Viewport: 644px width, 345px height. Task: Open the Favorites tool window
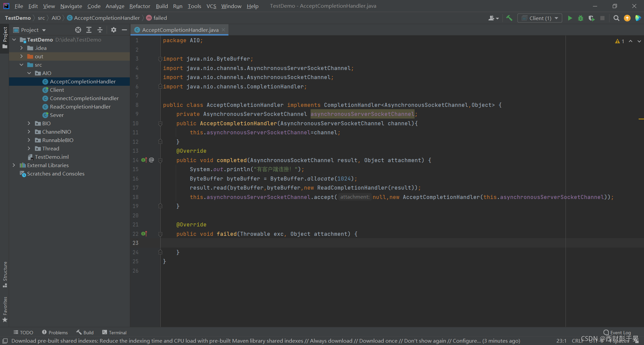(5, 309)
